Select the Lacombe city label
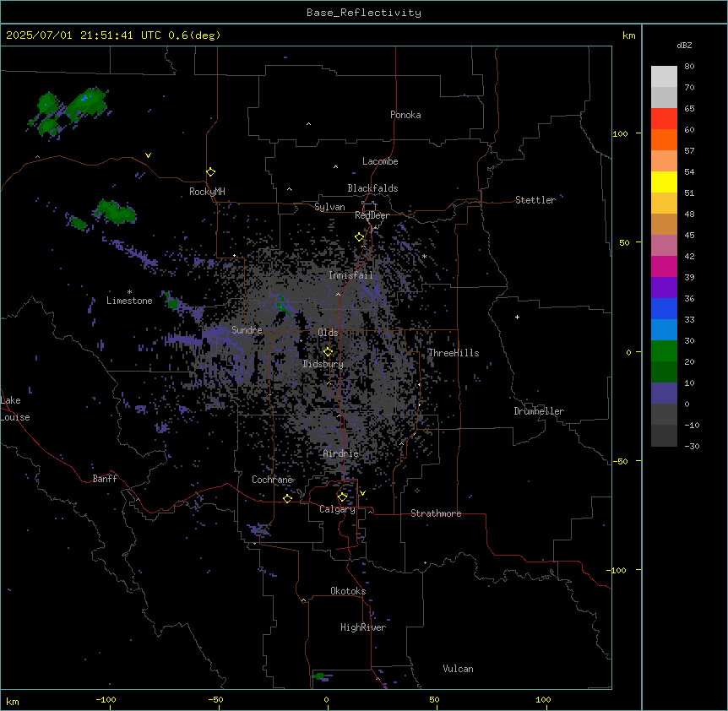Viewport: 728px width, 711px height. tap(380, 161)
